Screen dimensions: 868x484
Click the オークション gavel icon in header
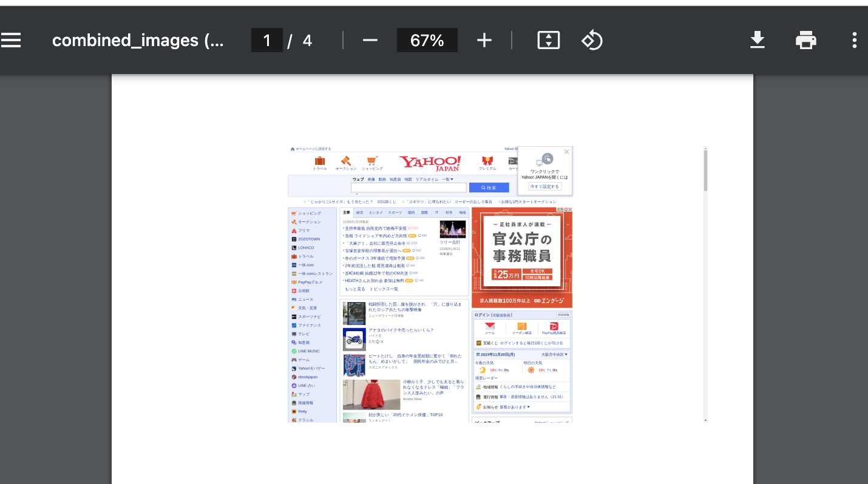tap(346, 161)
